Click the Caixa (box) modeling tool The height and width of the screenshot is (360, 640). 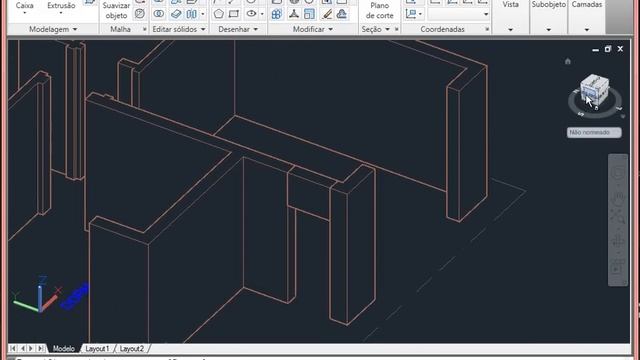(x=24, y=6)
